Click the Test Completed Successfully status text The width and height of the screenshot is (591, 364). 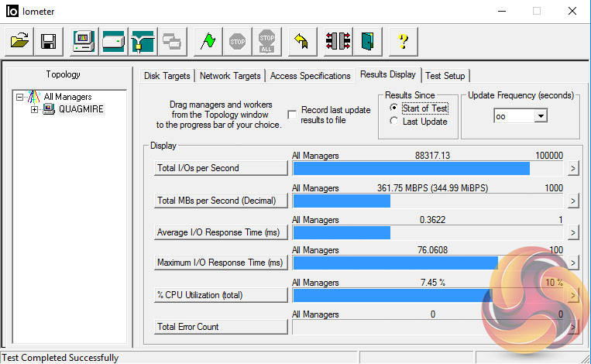point(60,358)
